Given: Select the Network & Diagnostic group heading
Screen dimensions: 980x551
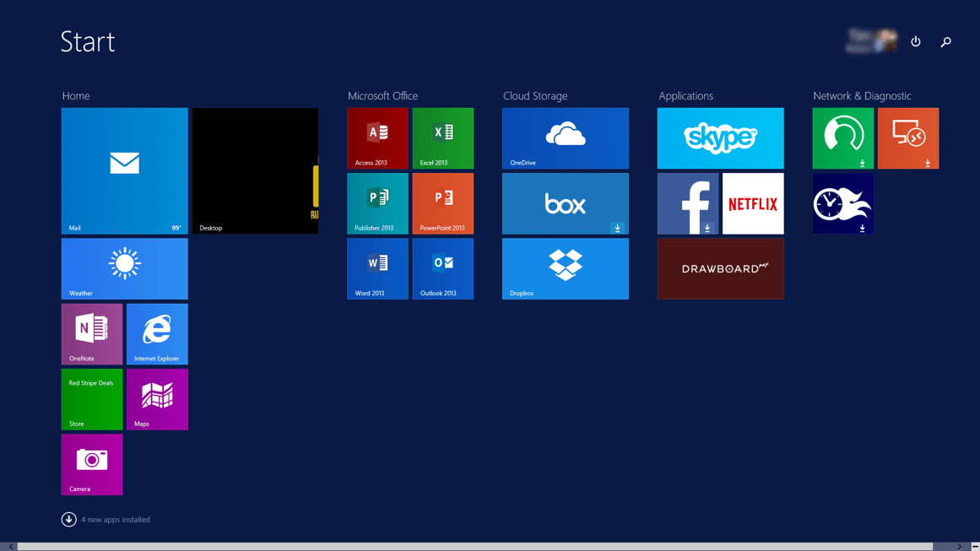Looking at the screenshot, I should [862, 95].
